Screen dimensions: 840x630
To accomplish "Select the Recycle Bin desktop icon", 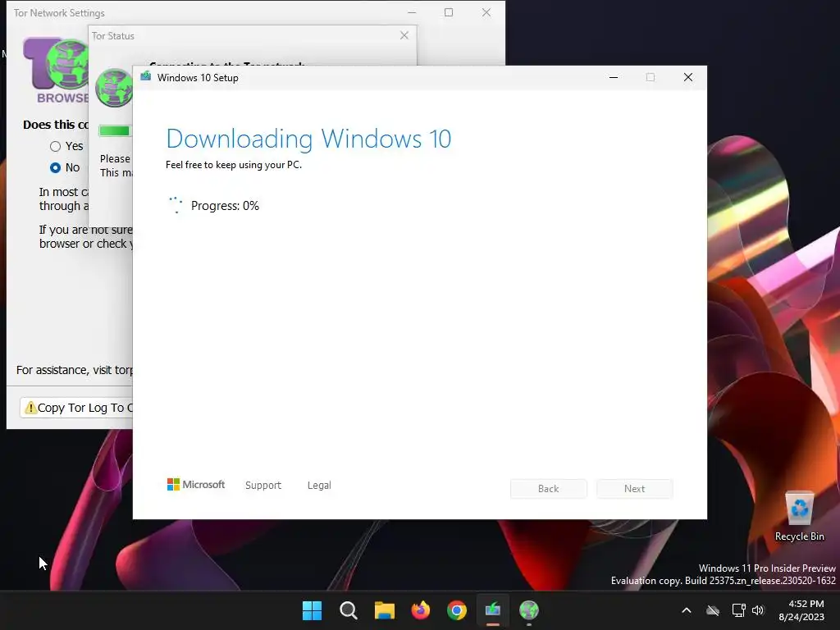I will [x=799, y=517].
